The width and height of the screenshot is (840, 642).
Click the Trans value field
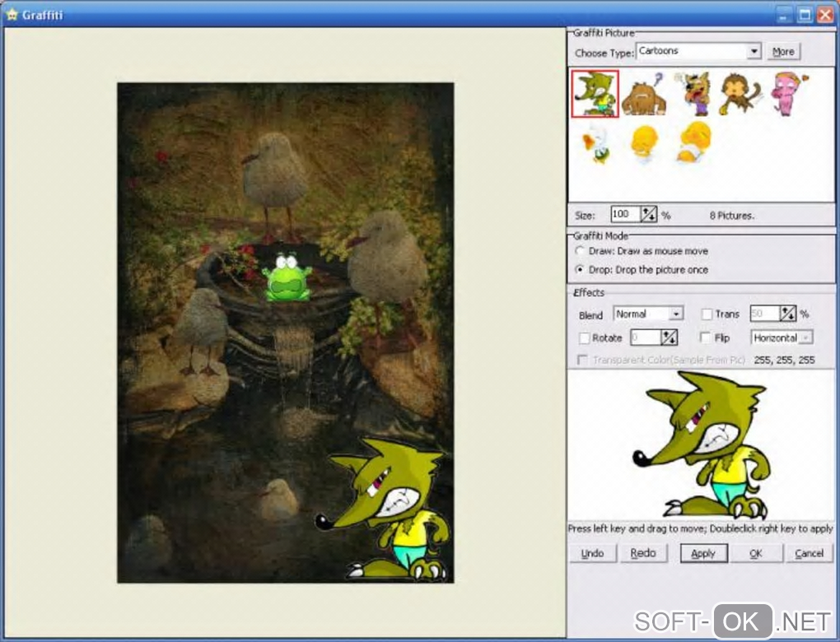[764, 314]
